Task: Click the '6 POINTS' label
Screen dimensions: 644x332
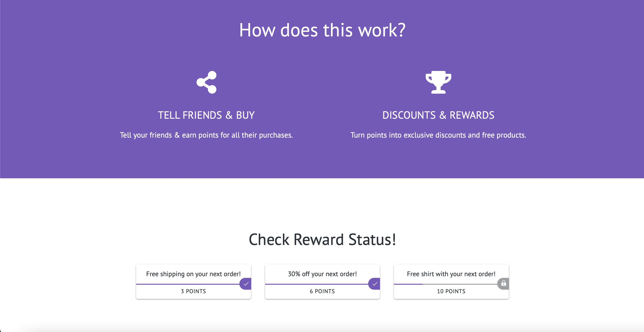Action: point(322,291)
